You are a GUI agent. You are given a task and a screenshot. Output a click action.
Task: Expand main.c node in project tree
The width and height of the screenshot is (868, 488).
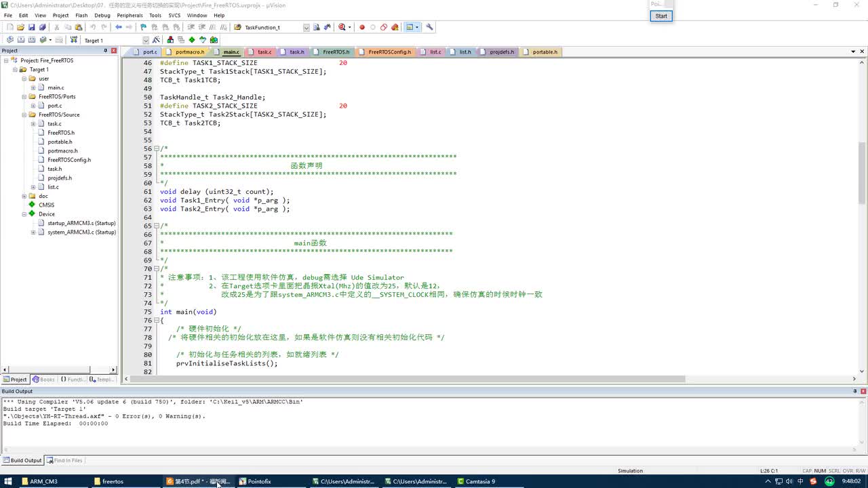click(33, 87)
